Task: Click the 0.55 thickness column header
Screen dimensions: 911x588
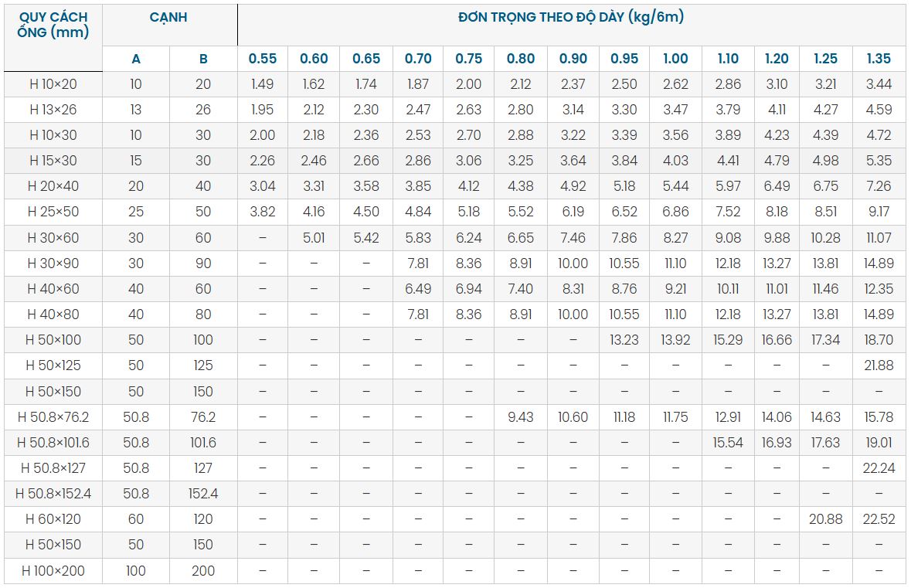Action: click(263, 59)
